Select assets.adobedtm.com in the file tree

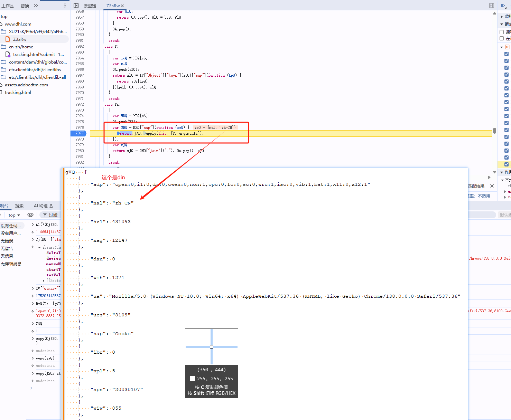26,85
